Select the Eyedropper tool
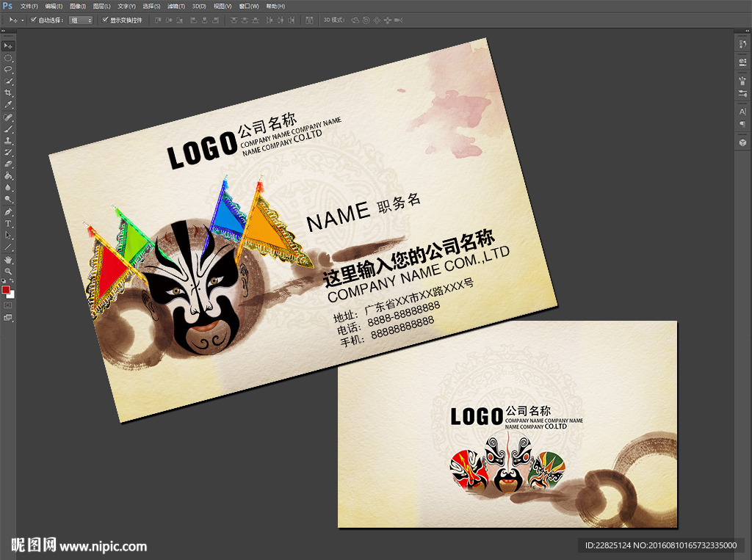 tap(8, 104)
